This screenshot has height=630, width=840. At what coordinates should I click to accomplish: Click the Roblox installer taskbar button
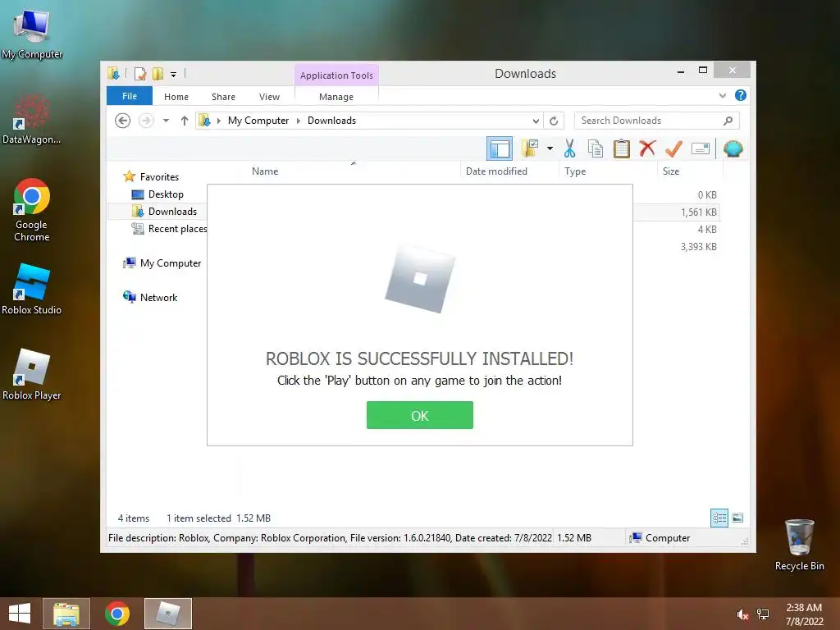pyautogui.click(x=167, y=614)
